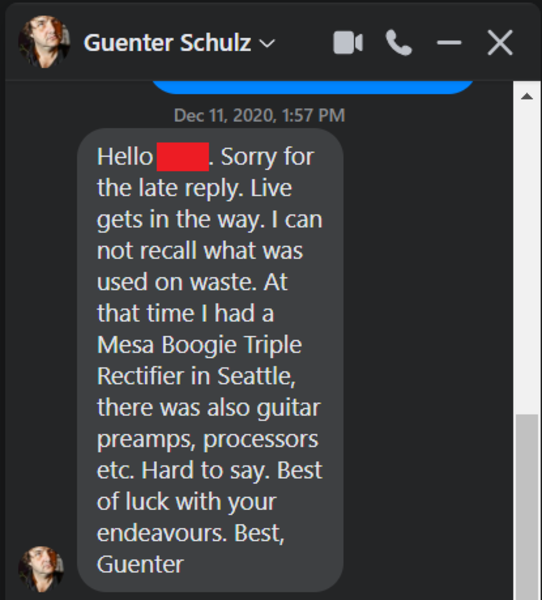542x600 pixels.
Task: Close the Guenter Schulz chat window
Action: pyautogui.click(x=500, y=42)
